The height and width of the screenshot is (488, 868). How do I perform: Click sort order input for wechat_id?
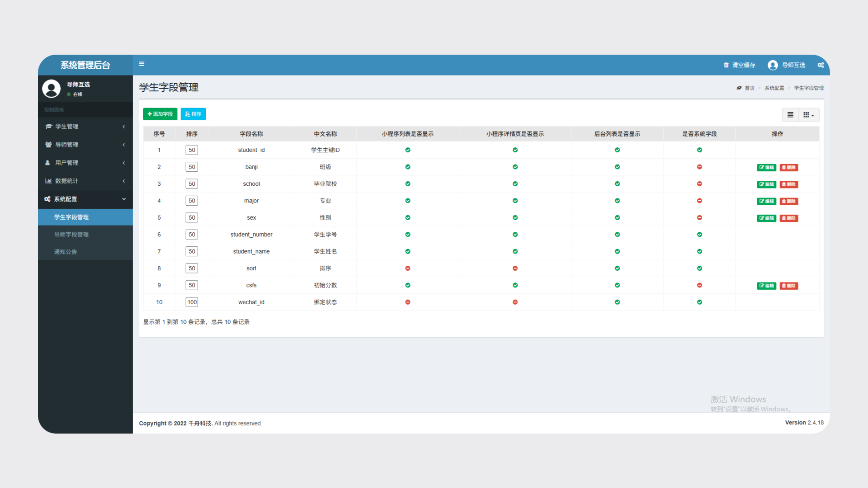[192, 302]
